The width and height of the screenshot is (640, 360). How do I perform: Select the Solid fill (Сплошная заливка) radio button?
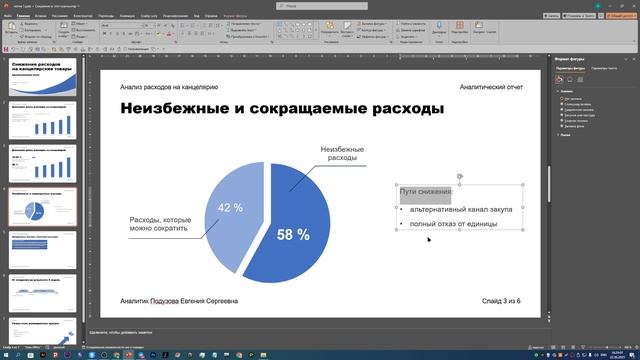pyautogui.click(x=562, y=104)
